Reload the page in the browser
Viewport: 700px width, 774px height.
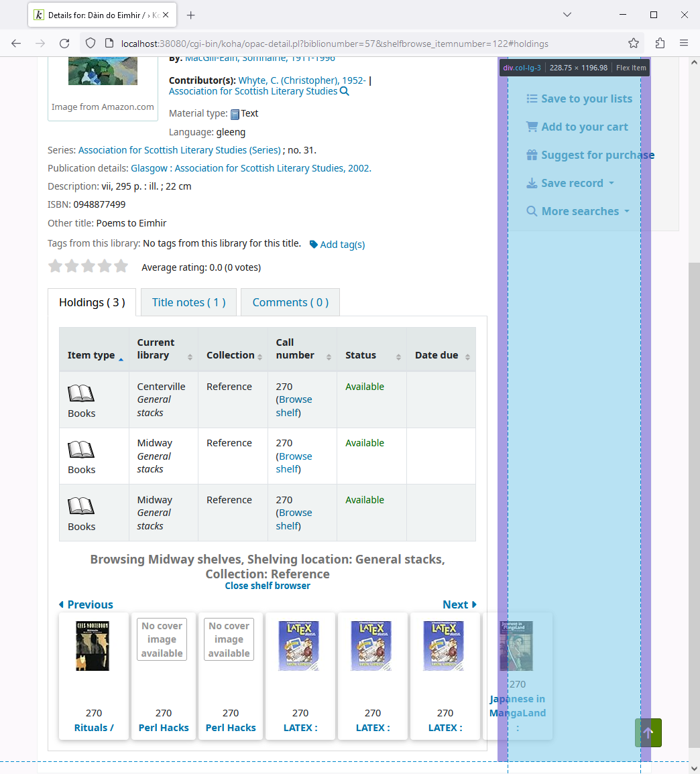point(64,44)
